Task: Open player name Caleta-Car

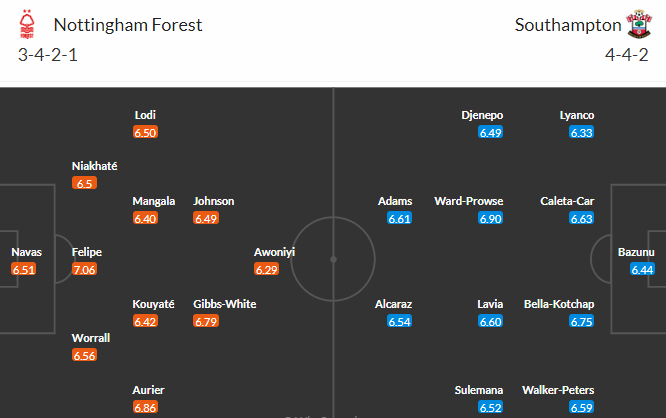Action: tap(567, 201)
